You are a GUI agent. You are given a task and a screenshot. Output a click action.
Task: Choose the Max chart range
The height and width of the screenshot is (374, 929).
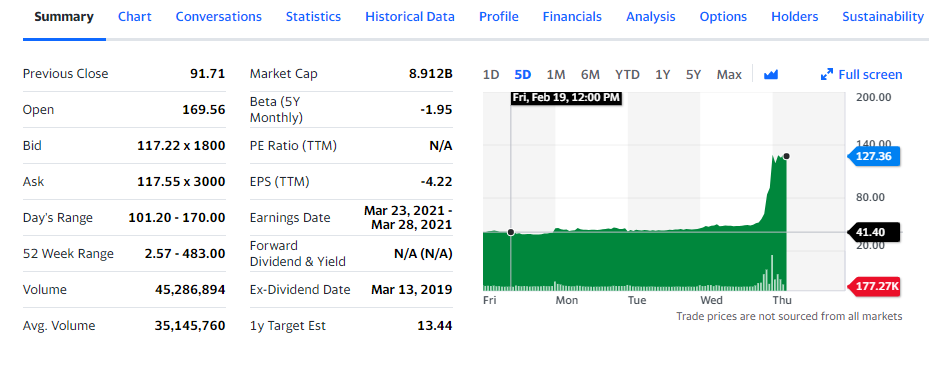[x=729, y=75]
